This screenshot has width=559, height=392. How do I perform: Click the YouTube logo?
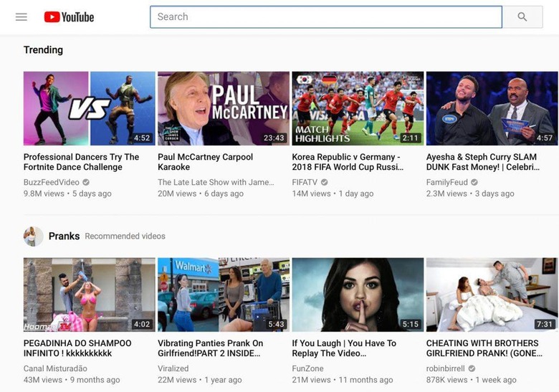[x=69, y=16]
